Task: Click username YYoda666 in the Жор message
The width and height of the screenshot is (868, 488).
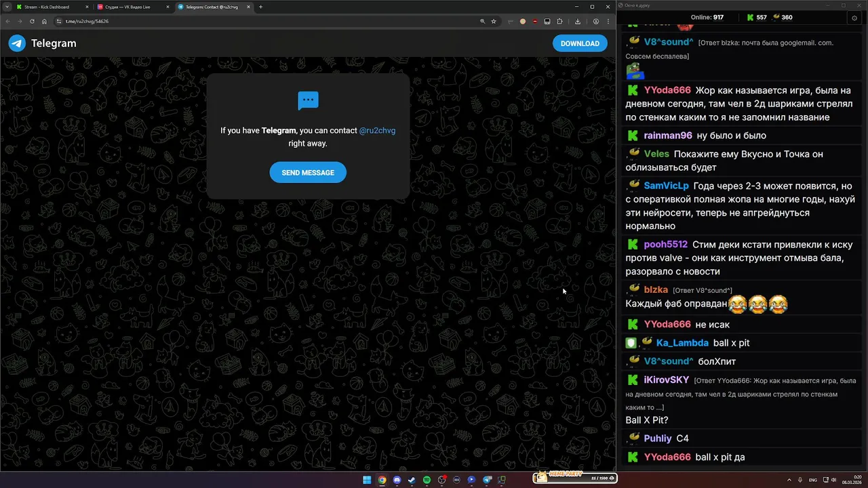Action: tap(667, 90)
